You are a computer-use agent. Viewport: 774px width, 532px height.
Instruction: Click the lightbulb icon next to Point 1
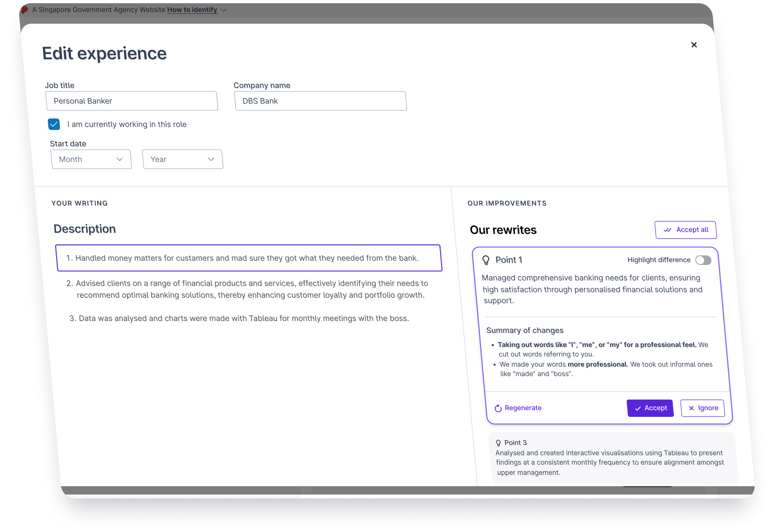pyautogui.click(x=486, y=260)
